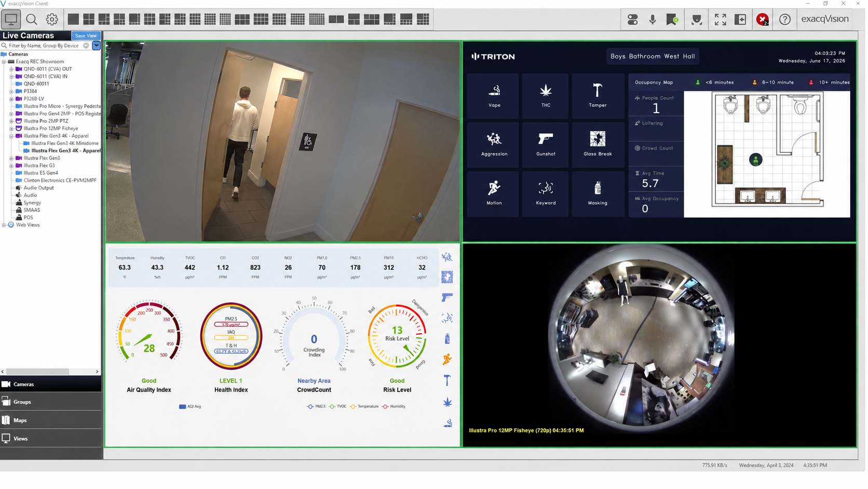Click the gunshot icon in dashboard side strip

(447, 297)
